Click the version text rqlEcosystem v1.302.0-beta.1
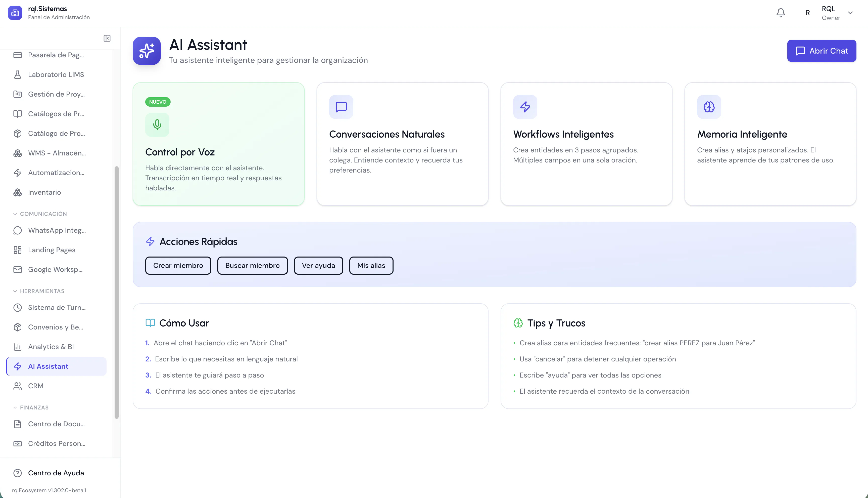868x498 pixels. click(49, 490)
